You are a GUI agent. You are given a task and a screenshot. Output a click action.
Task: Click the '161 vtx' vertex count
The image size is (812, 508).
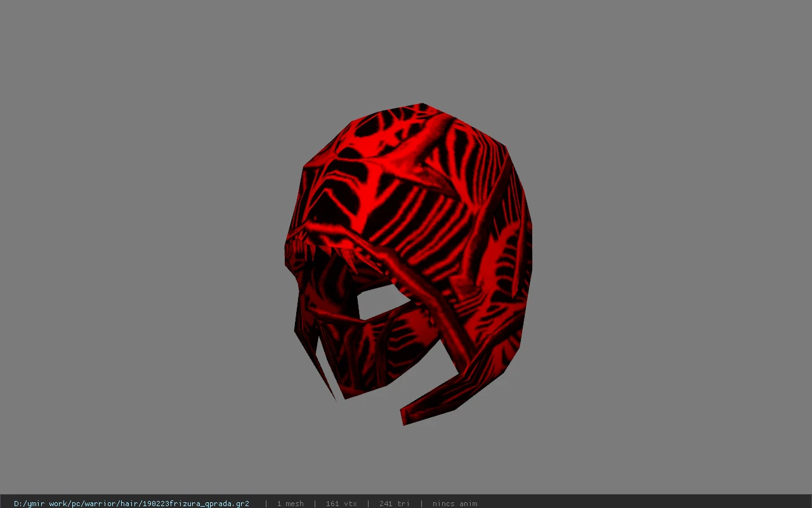click(341, 504)
